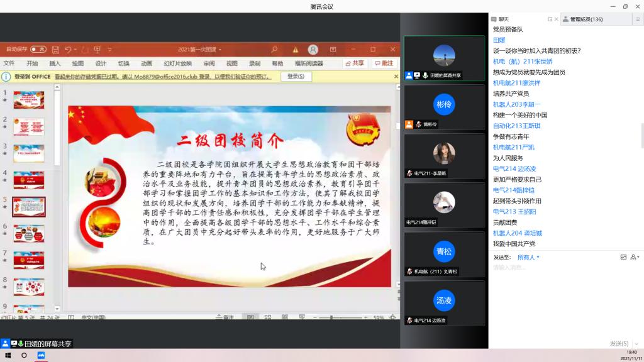Image resolution: width=644 pixels, height=362 pixels.
Task: Open the chat permissions dropdown icon
Action: pyautogui.click(x=635, y=257)
